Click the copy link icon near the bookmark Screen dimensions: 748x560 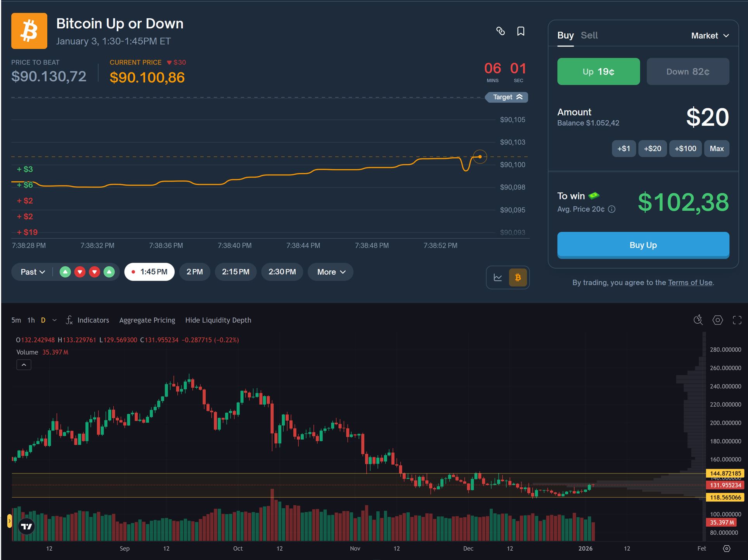pyautogui.click(x=500, y=31)
